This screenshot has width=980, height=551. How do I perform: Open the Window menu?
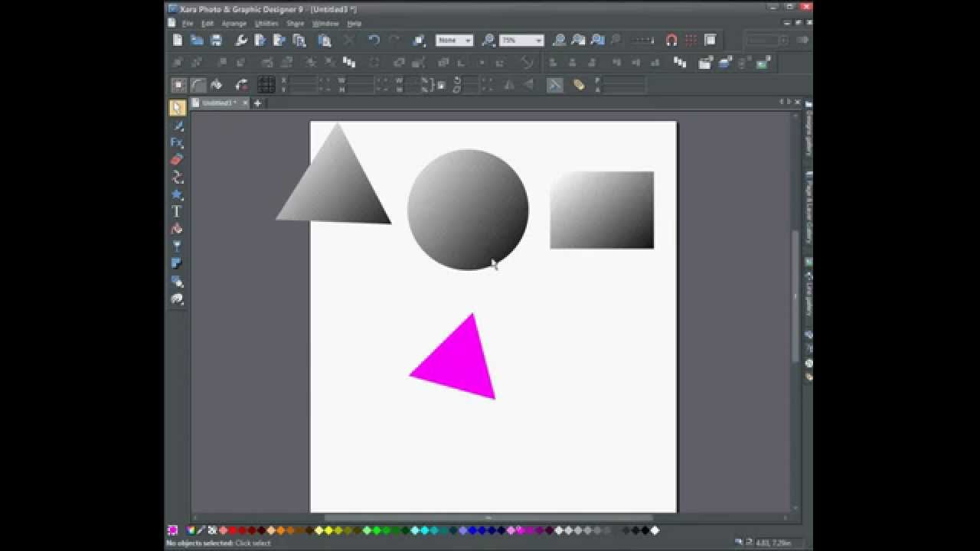tap(325, 24)
